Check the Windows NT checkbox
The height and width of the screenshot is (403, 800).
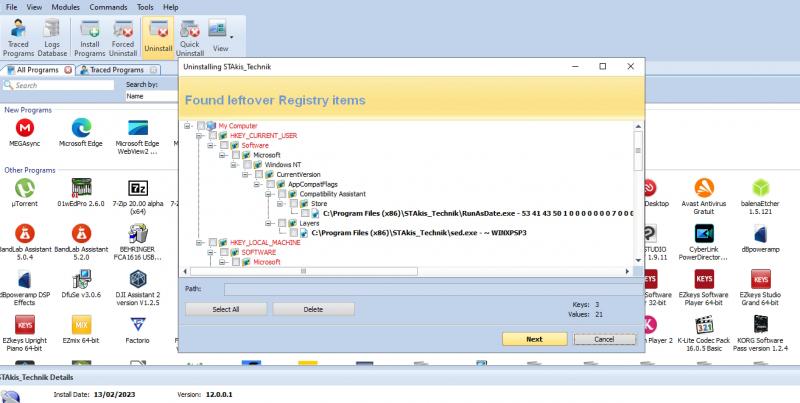click(247, 165)
